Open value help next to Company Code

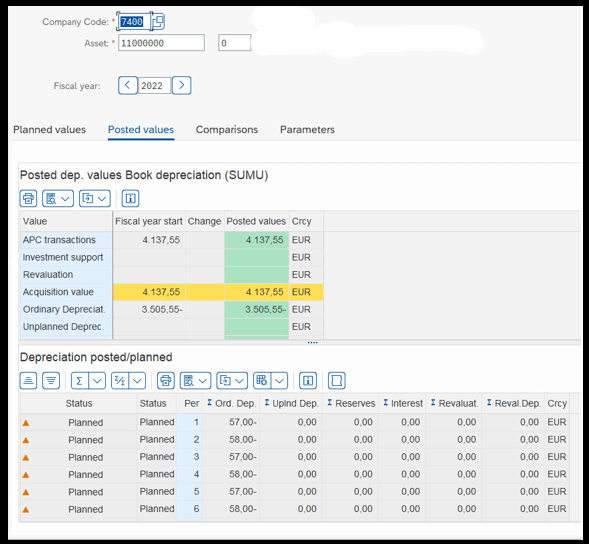click(x=159, y=21)
